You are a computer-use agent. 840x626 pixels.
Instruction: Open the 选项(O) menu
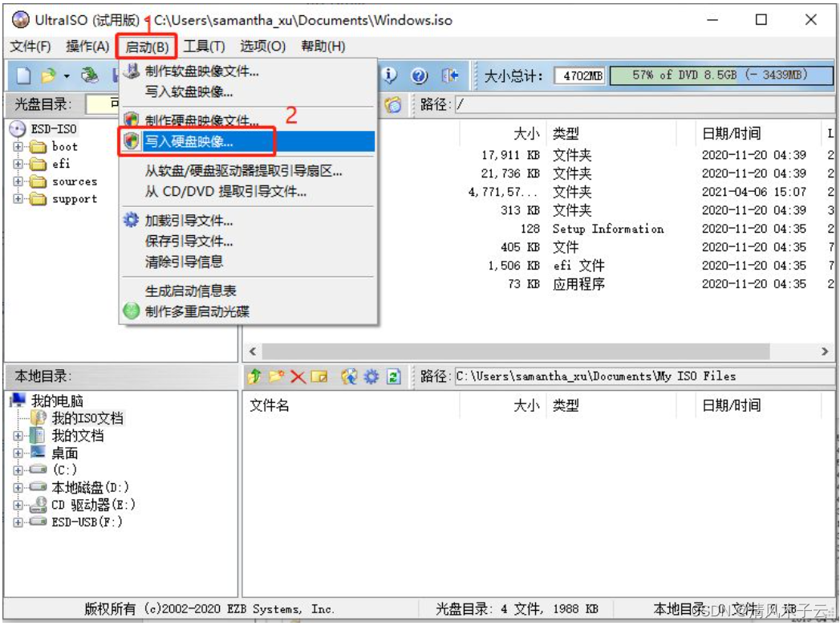(262, 47)
